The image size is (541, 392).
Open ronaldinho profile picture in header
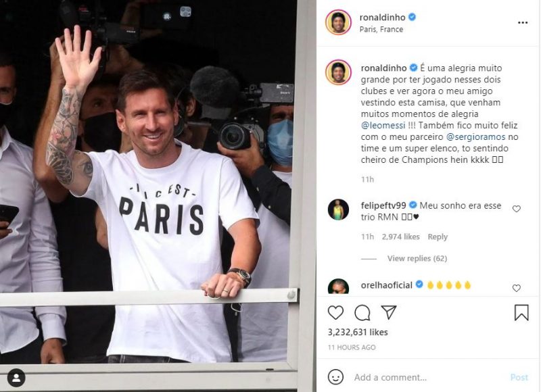point(338,22)
